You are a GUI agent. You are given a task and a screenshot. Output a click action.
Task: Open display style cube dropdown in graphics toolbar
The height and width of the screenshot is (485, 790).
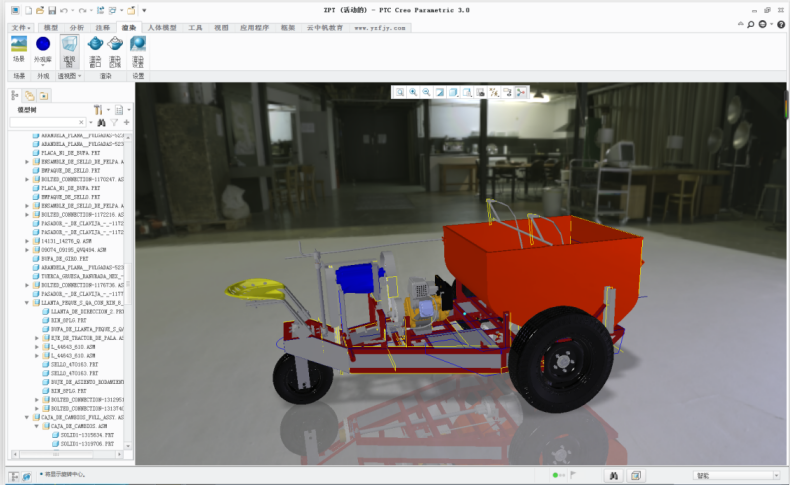pos(453,92)
